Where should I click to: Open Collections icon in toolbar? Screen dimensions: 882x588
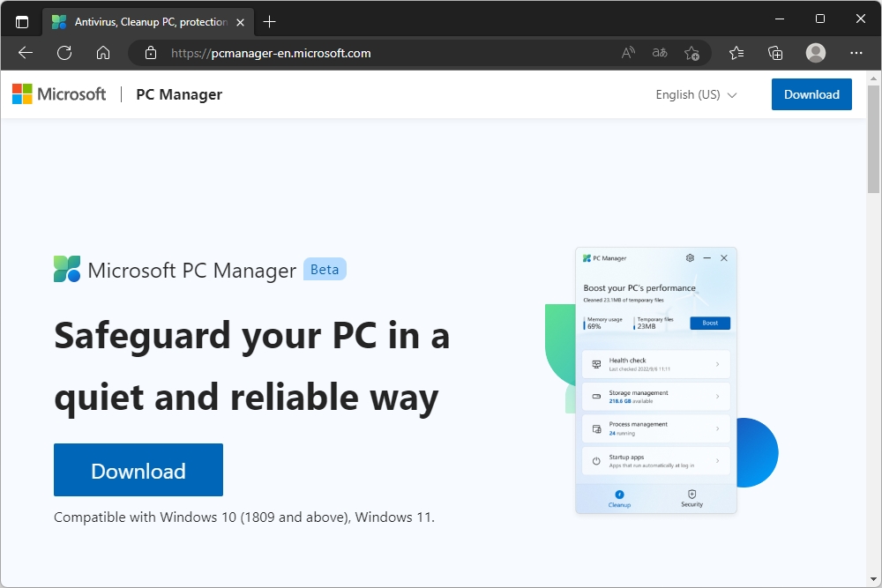coord(775,53)
